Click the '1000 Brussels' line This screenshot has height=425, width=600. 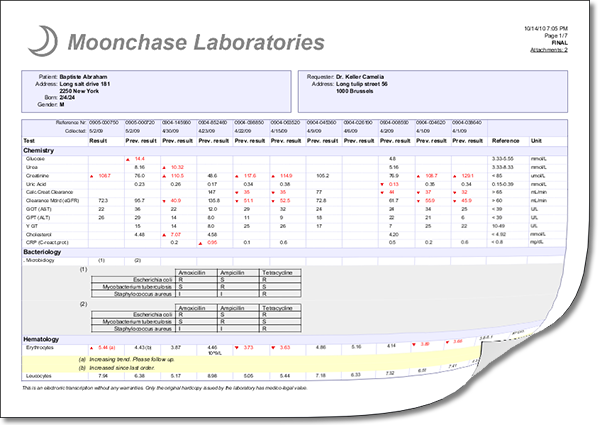pos(355,91)
